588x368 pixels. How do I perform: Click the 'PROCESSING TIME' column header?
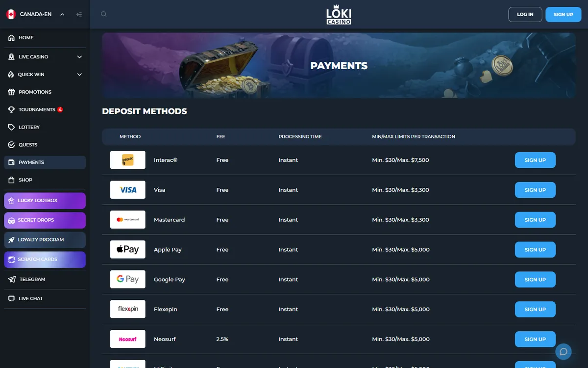pos(300,136)
